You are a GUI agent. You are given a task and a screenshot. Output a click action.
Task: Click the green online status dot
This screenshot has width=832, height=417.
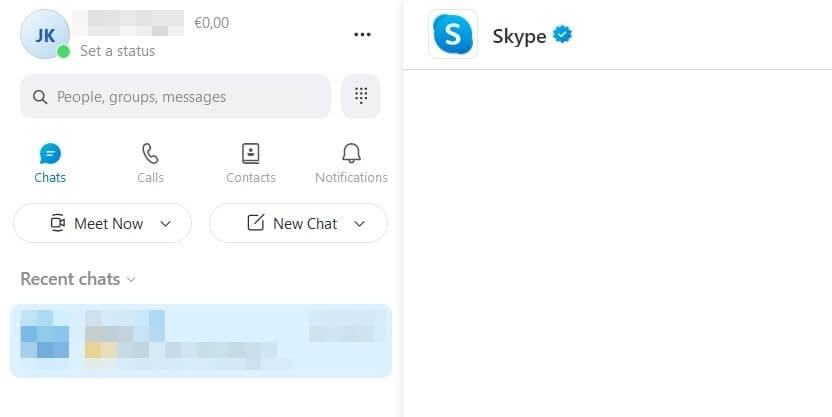click(x=63, y=51)
